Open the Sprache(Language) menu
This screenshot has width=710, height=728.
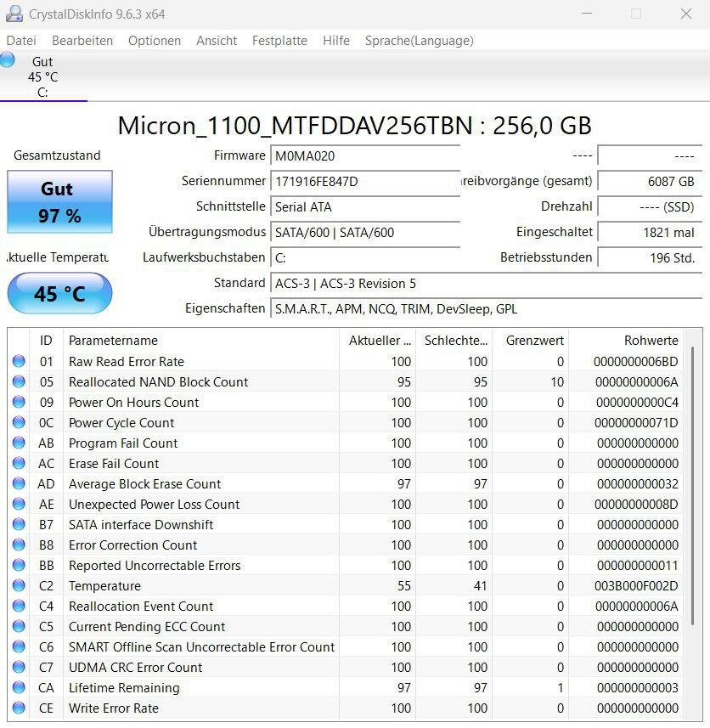[x=419, y=41]
